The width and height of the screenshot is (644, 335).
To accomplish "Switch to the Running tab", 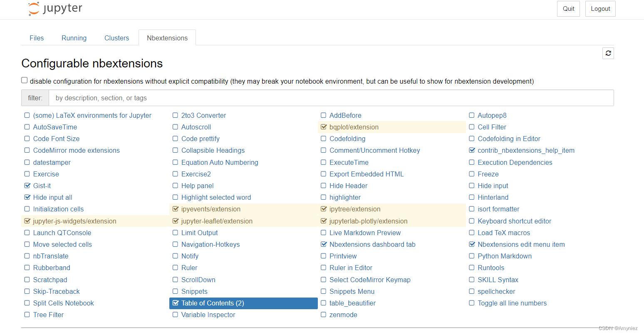I will click(x=74, y=38).
